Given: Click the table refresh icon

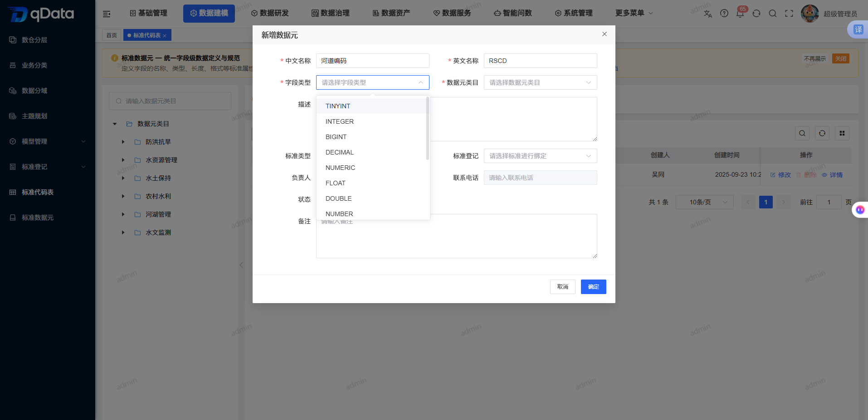Looking at the screenshot, I should point(822,133).
